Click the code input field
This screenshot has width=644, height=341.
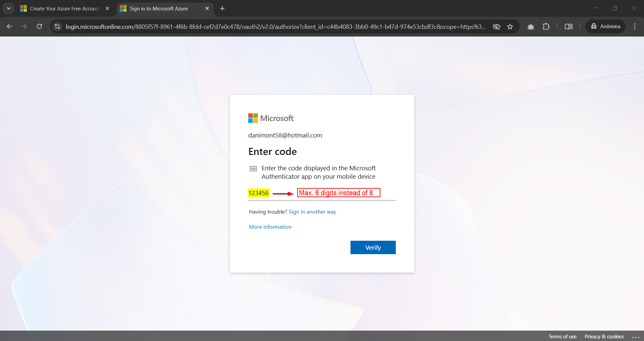pyautogui.click(x=322, y=193)
